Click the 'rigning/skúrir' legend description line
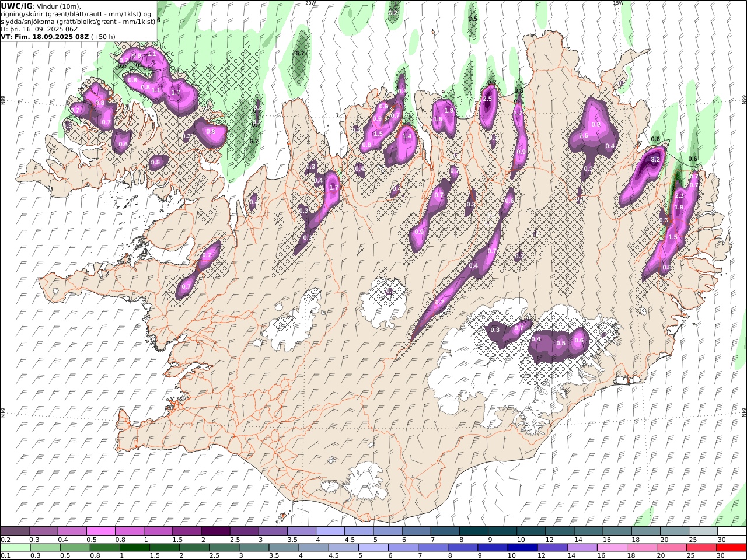The height and width of the screenshot is (560, 747). [x=76, y=14]
